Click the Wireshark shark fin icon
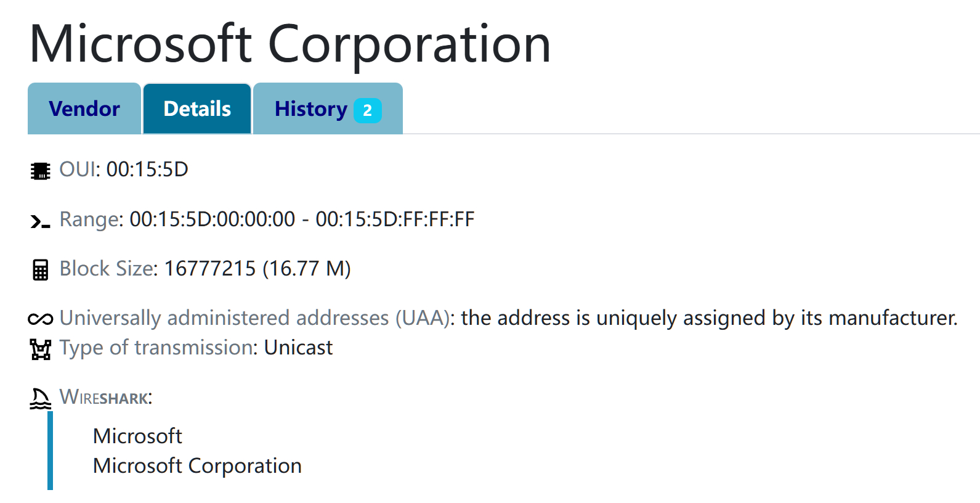The height and width of the screenshot is (503, 980). click(x=41, y=399)
